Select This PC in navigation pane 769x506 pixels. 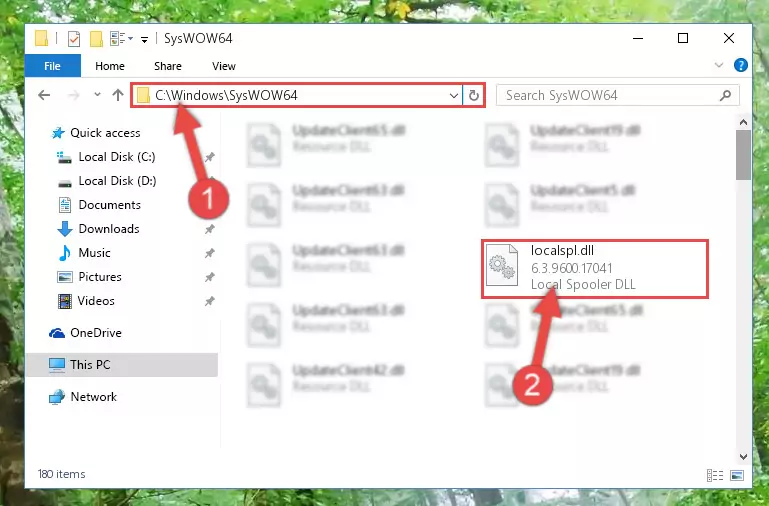coord(122,365)
